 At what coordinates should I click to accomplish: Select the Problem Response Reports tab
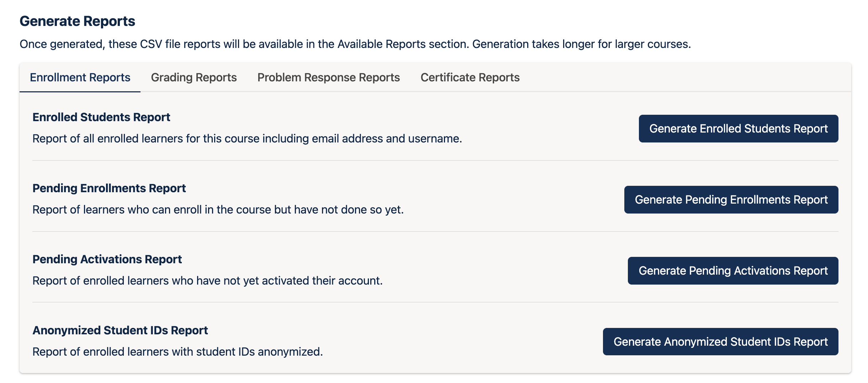click(x=329, y=77)
